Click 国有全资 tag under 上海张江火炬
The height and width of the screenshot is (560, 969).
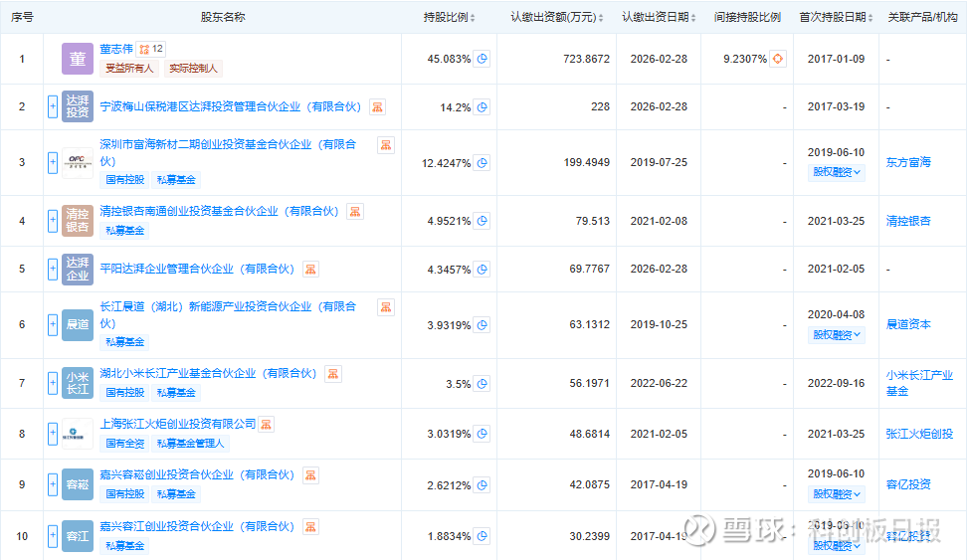[124, 444]
